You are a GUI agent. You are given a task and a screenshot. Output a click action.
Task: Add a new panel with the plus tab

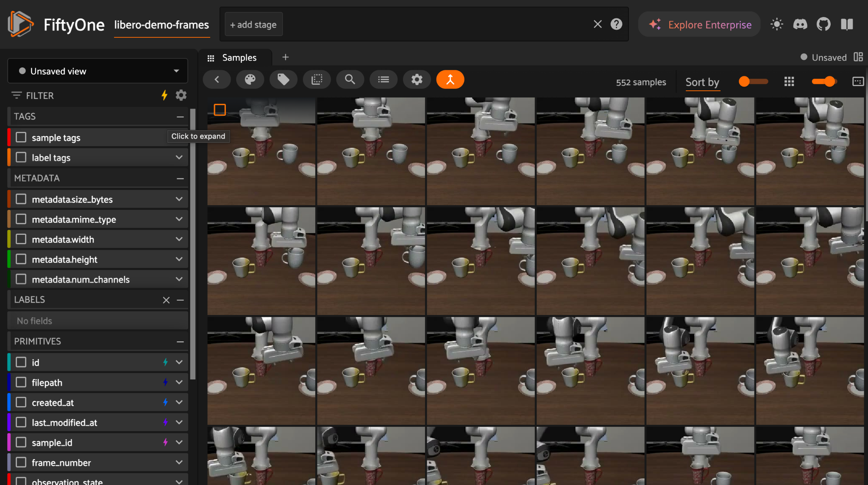click(286, 57)
